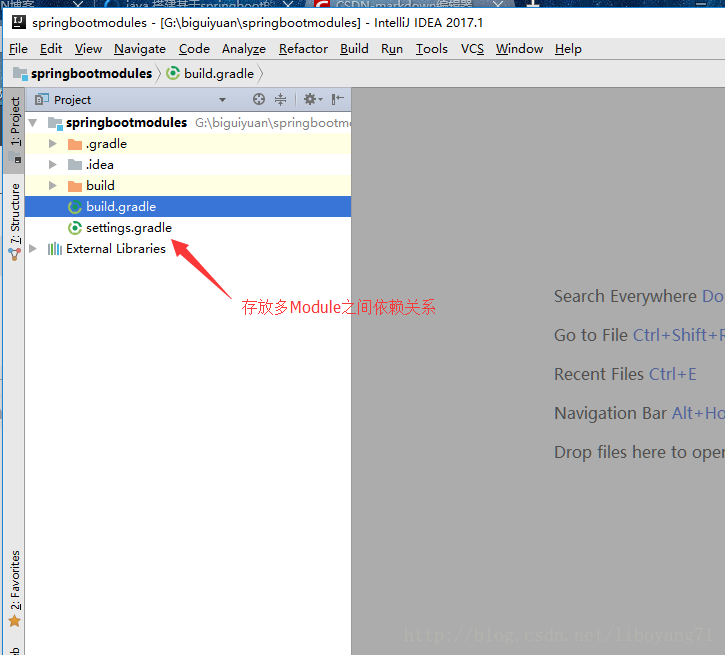The width and height of the screenshot is (725, 655).
Task: Click the Project panel title icon
Action: coord(42,99)
